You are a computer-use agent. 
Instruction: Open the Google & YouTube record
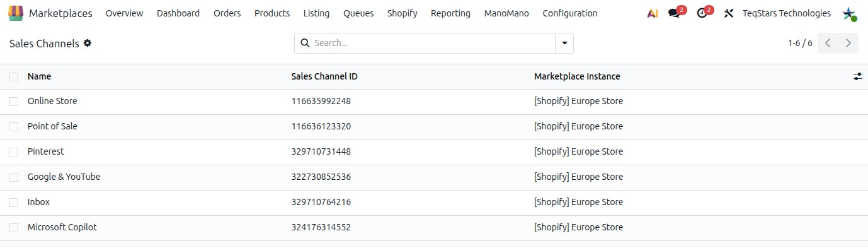pyautogui.click(x=64, y=177)
